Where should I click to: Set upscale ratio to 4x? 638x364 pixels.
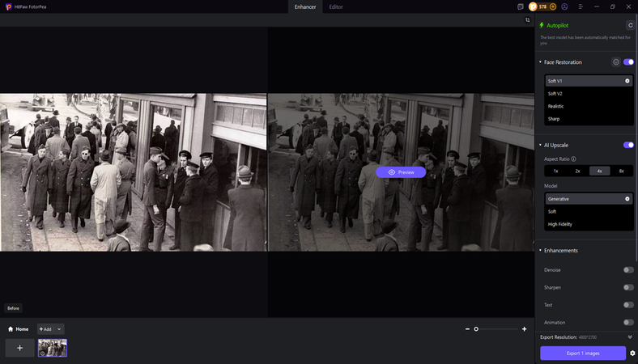[x=599, y=171]
